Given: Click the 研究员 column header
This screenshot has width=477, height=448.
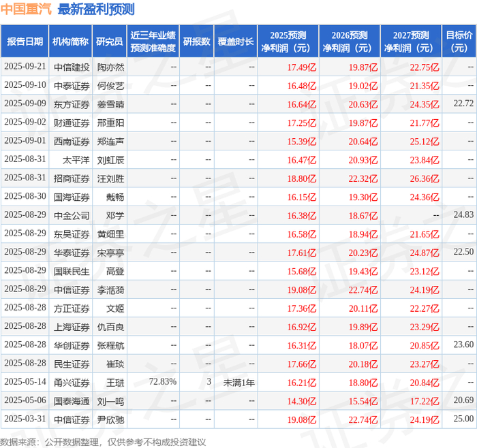Looking at the screenshot, I should pos(110,42).
